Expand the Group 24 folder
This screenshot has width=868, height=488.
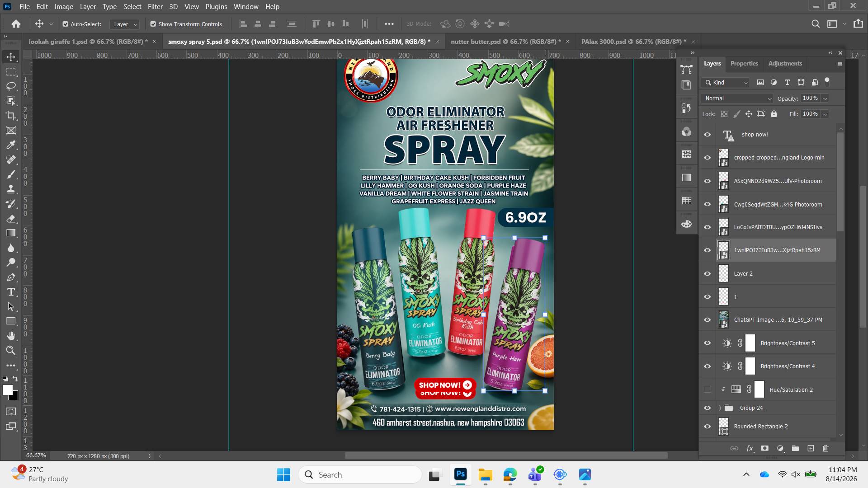point(720,408)
